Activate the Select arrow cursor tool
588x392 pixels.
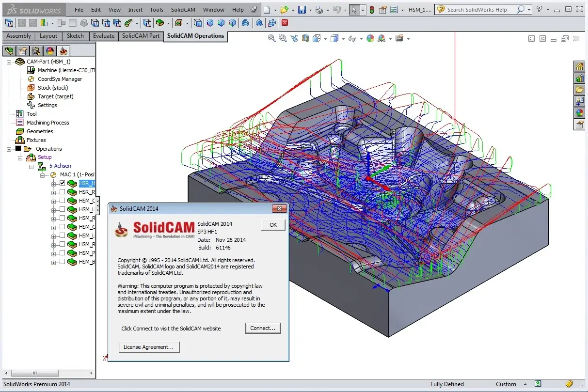(x=354, y=9)
